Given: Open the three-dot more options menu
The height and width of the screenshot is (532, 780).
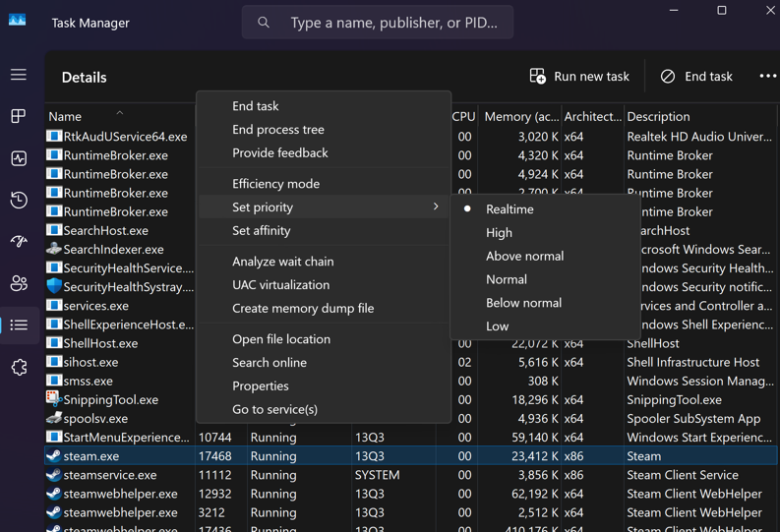Looking at the screenshot, I should [767, 77].
